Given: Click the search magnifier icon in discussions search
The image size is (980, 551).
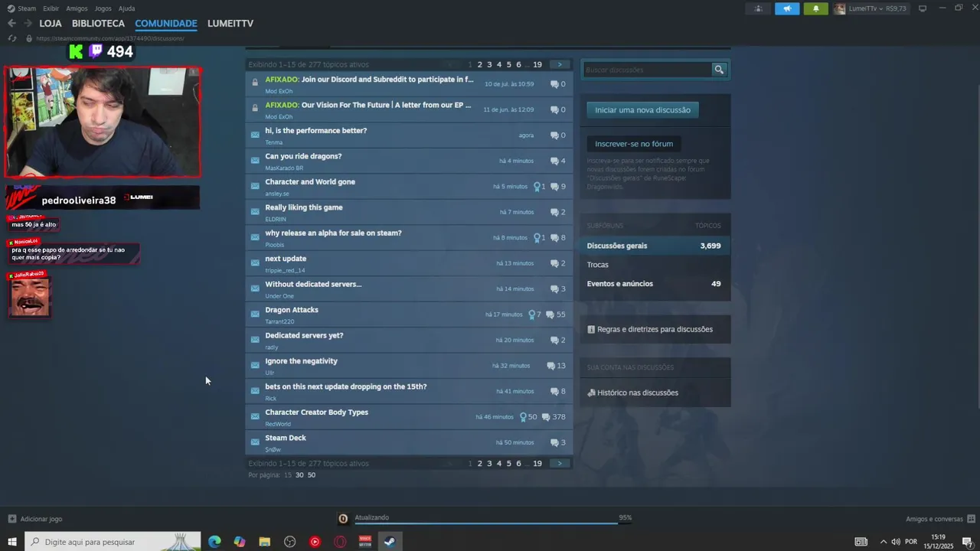Looking at the screenshot, I should point(719,70).
